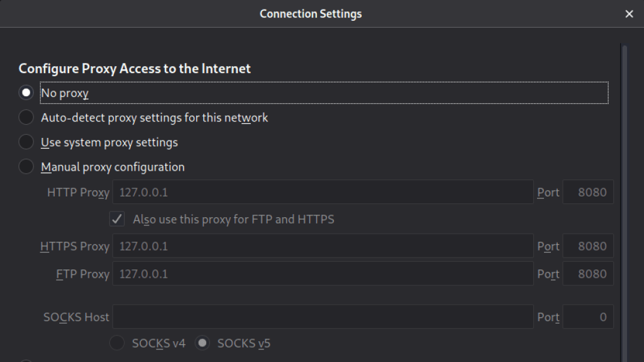Image resolution: width=644 pixels, height=362 pixels.
Task: Select Use system proxy settings option
Action: click(26, 142)
